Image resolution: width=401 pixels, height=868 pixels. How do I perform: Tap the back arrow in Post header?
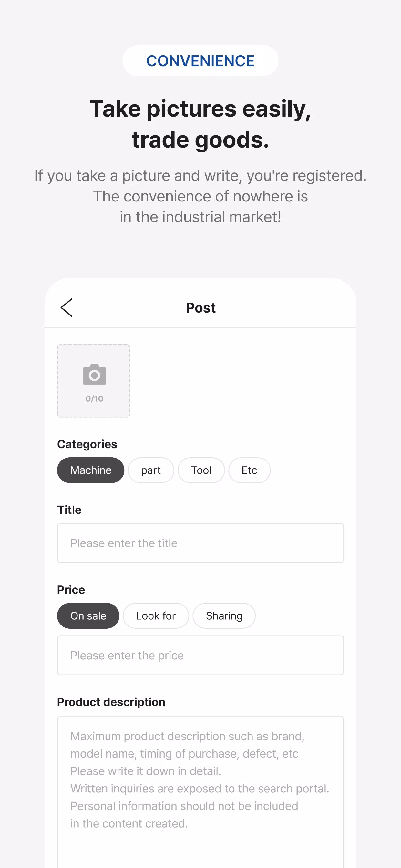point(67,308)
